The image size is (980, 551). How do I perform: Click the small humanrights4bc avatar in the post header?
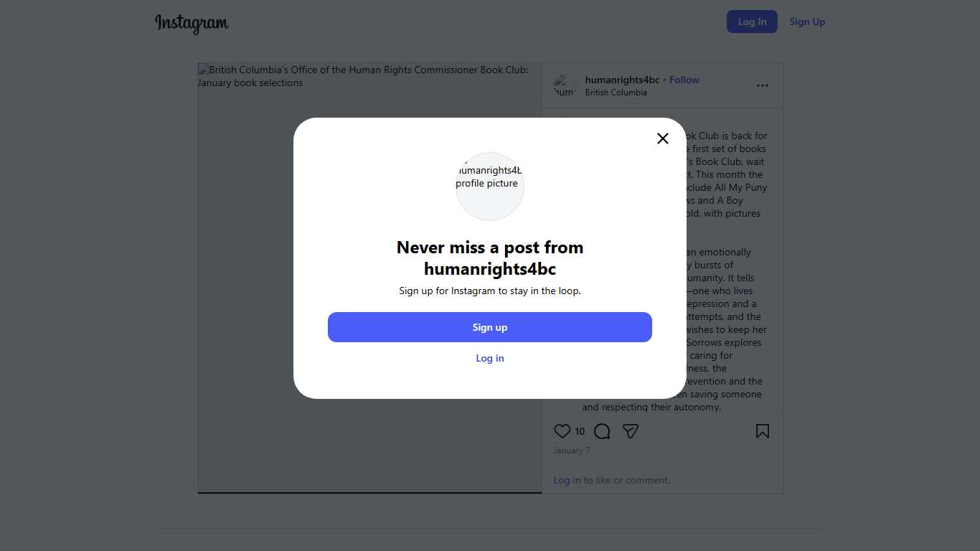pyautogui.click(x=565, y=85)
